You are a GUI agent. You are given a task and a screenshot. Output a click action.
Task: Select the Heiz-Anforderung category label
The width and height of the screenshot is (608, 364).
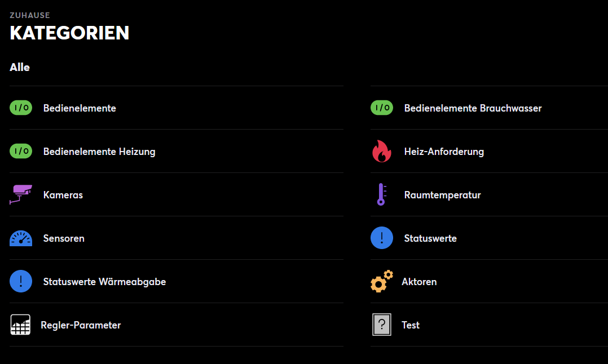(x=444, y=152)
